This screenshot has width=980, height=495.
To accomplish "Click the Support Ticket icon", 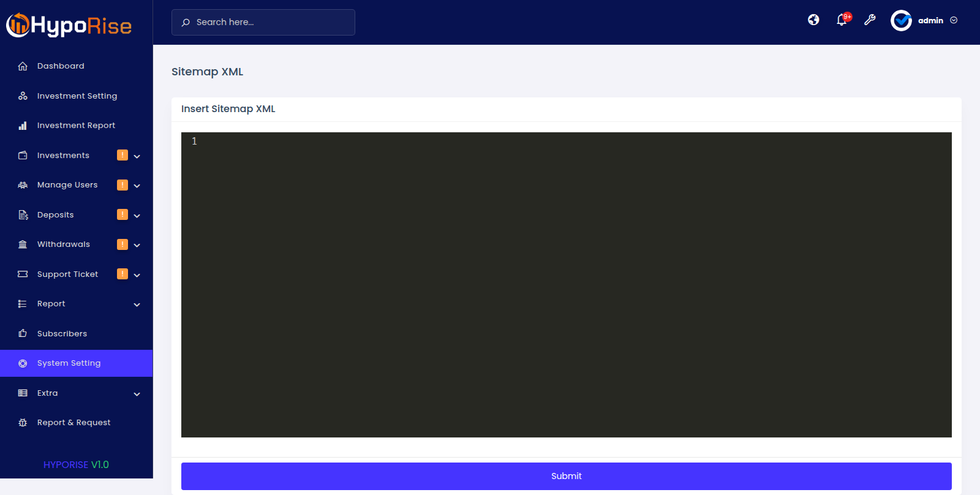I will (x=23, y=274).
